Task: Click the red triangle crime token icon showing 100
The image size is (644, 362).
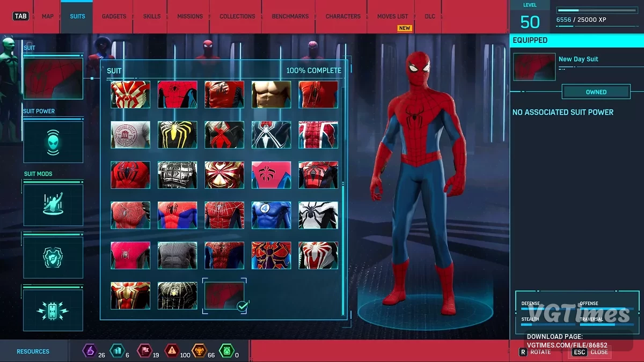Action: [171, 351]
